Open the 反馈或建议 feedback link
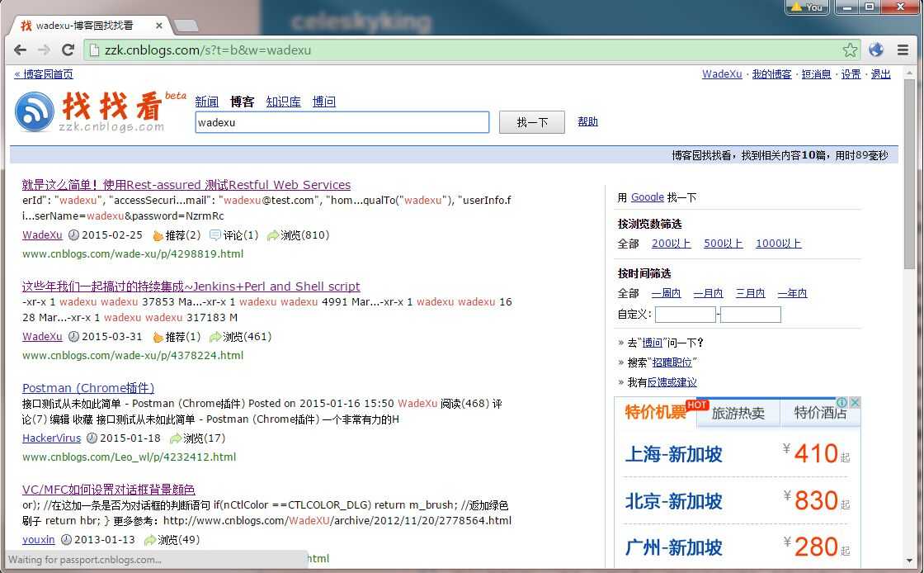The image size is (924, 573). click(x=672, y=382)
